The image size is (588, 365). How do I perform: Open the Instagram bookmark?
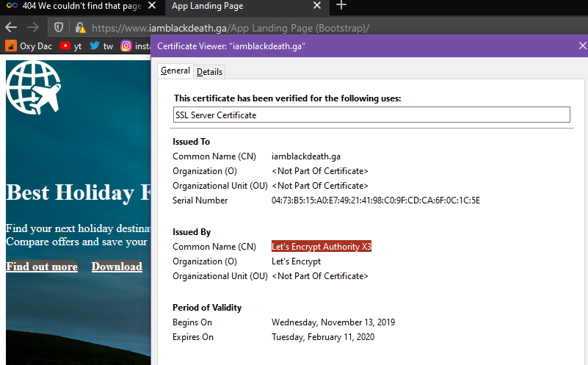(135, 46)
